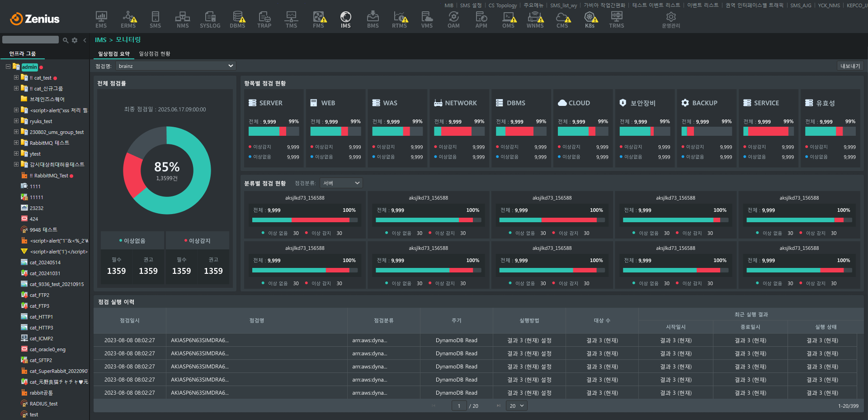Open the TMS module icon
Image resolution: width=868 pixels, height=420 pixels.
[292, 19]
